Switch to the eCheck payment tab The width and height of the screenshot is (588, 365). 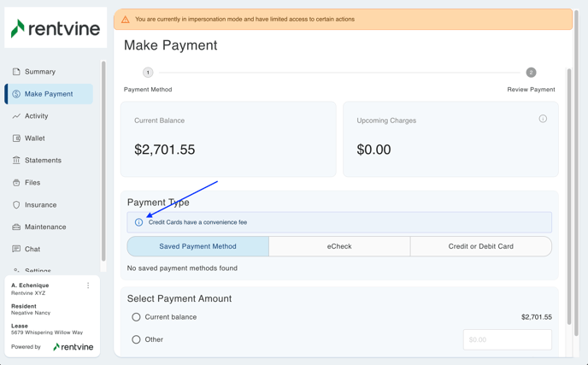pyautogui.click(x=339, y=246)
